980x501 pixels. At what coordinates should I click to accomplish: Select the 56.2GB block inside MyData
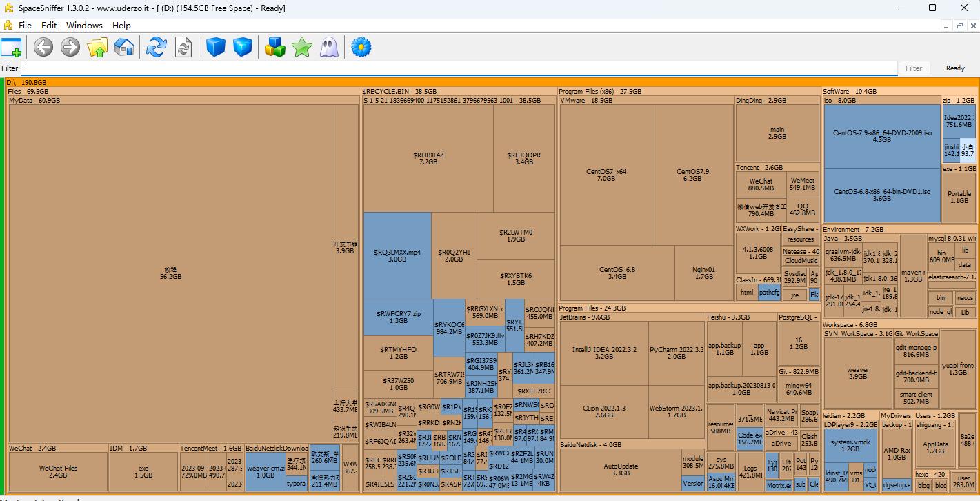click(x=170, y=273)
